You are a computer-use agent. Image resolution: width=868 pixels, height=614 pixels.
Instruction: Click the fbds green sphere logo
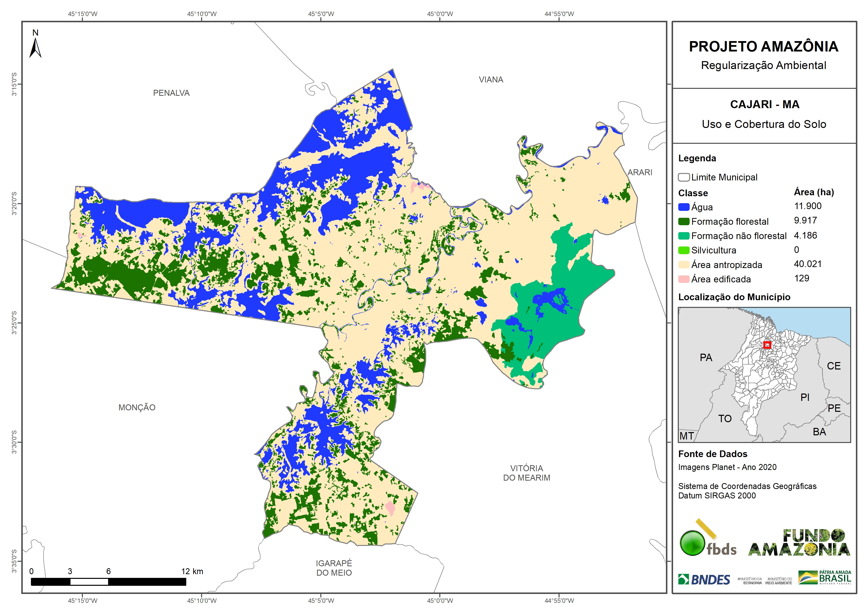(x=692, y=543)
